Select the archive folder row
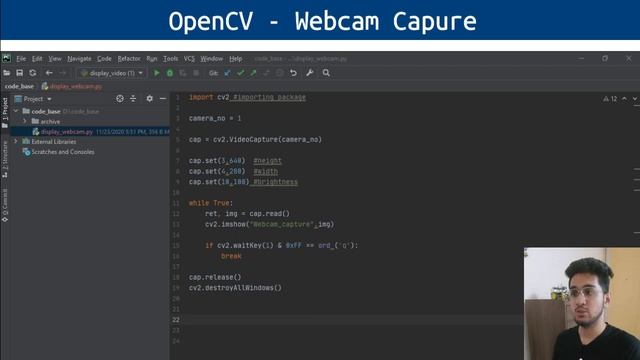640x360 pixels. point(90,121)
